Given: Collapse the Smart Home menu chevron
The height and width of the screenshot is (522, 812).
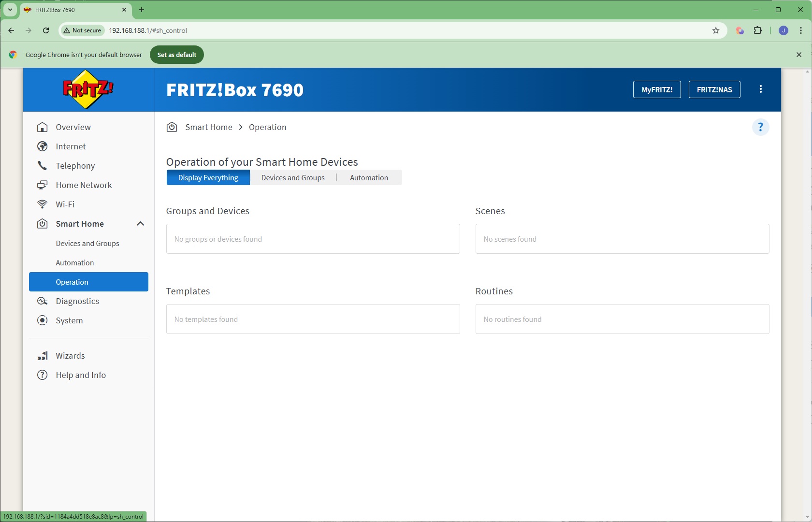Looking at the screenshot, I should click(x=140, y=224).
